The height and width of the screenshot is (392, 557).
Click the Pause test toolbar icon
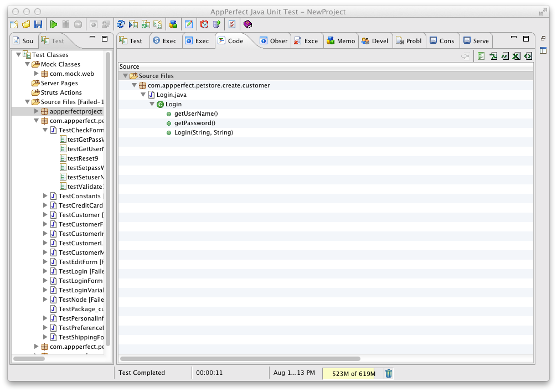tap(66, 24)
